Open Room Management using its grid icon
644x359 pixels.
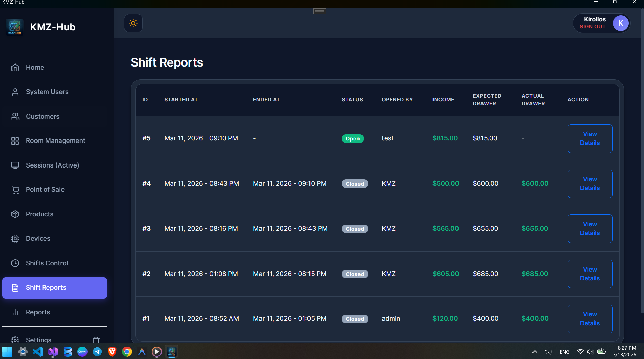point(15,141)
